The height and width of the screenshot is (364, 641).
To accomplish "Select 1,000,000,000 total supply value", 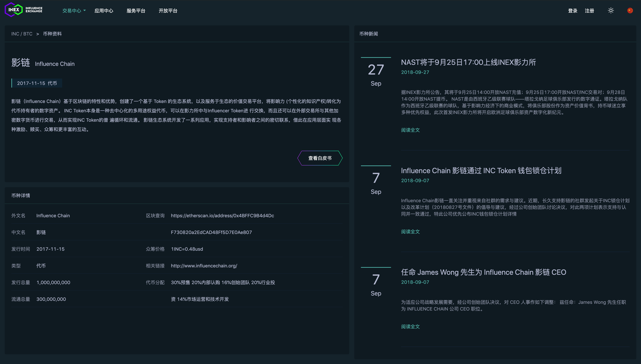I will tap(53, 282).
